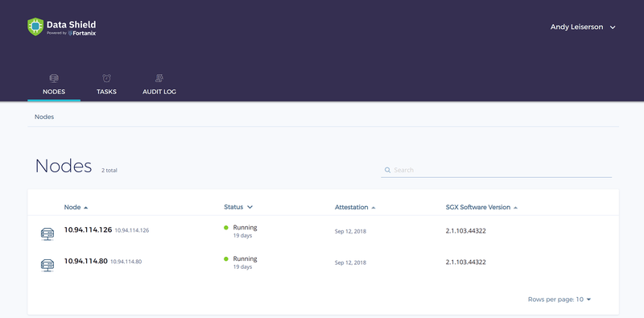
Task: Click the gray subtitle IP 10.94.114.126
Action: click(132, 230)
